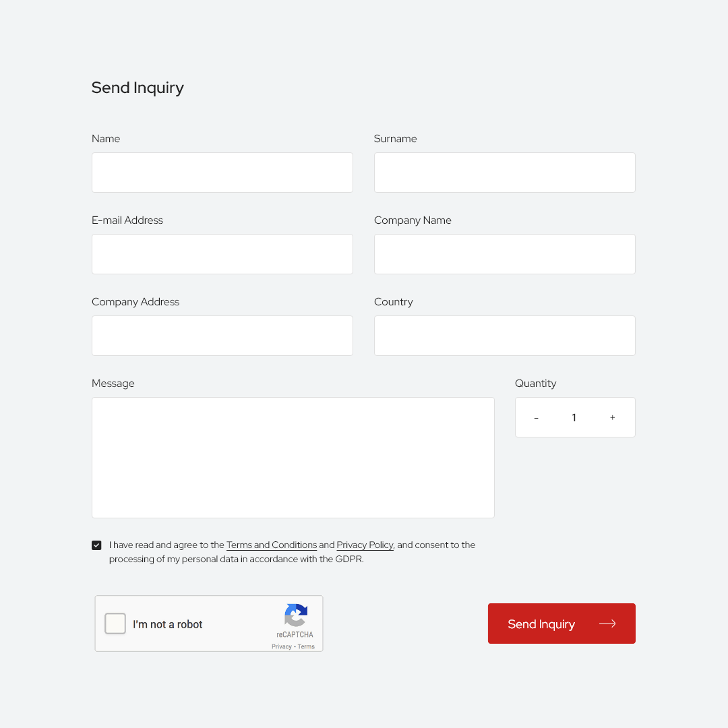
Task: Open the Privacy Policy link
Action: 365,545
